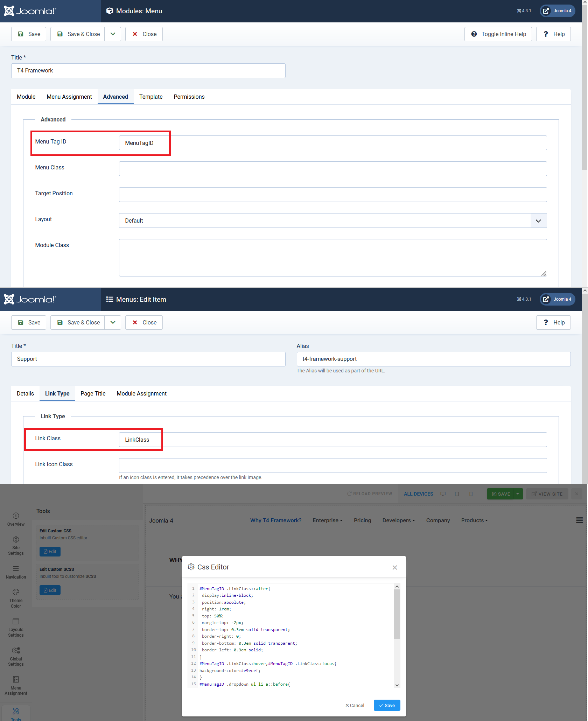This screenshot has width=588, height=721.
Task: Click Edit under Edit Custom CSS
Action: (50, 552)
